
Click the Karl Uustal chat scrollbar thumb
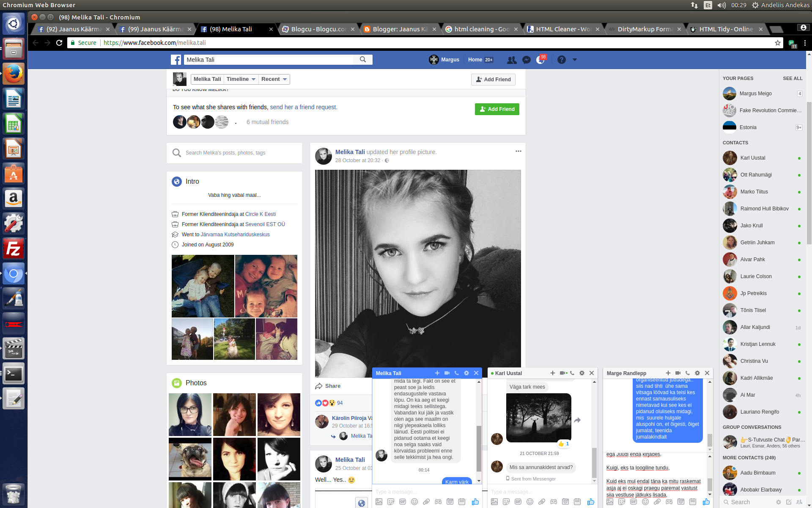(594, 462)
